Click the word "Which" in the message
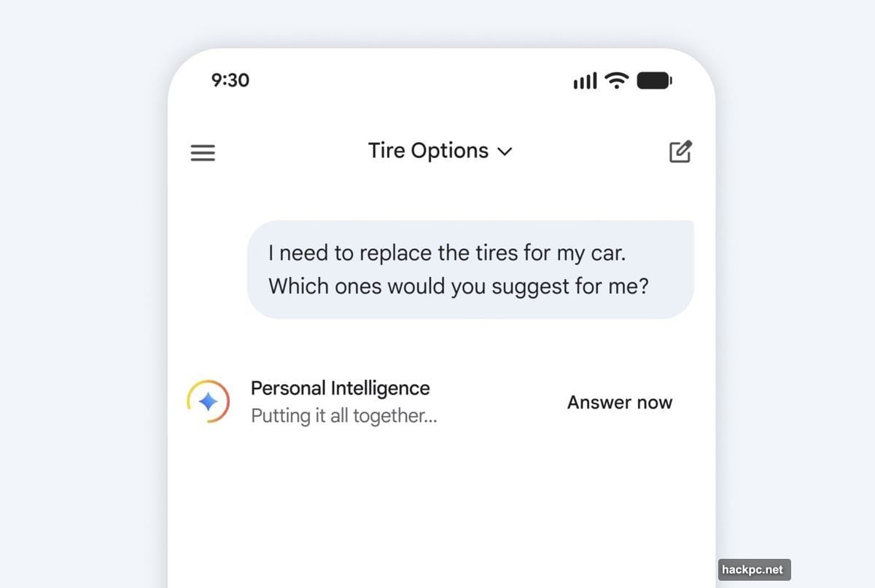 [298, 286]
